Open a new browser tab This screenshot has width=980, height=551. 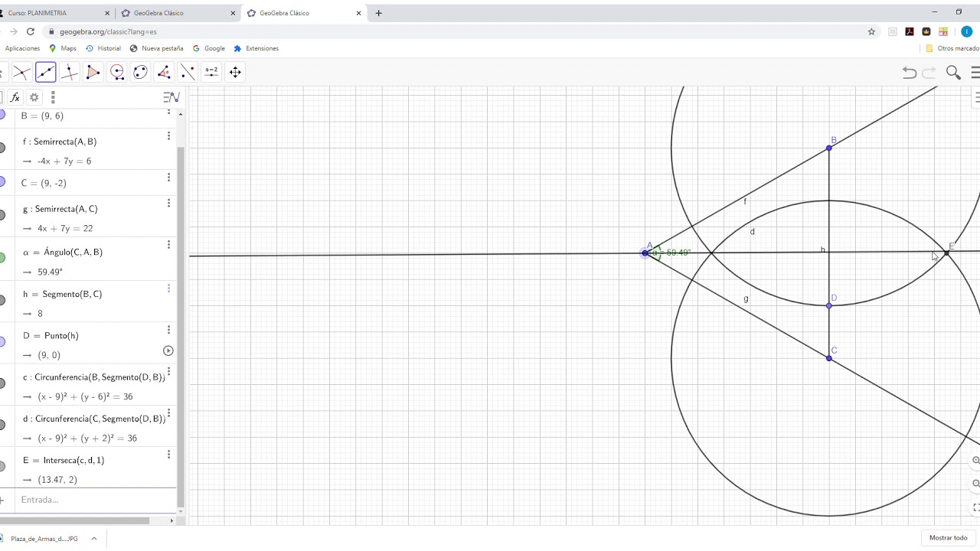coord(378,13)
